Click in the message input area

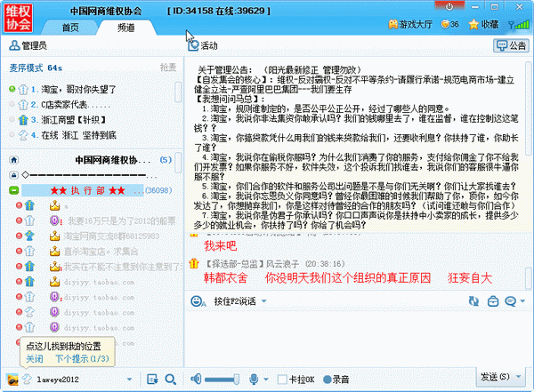358,339
